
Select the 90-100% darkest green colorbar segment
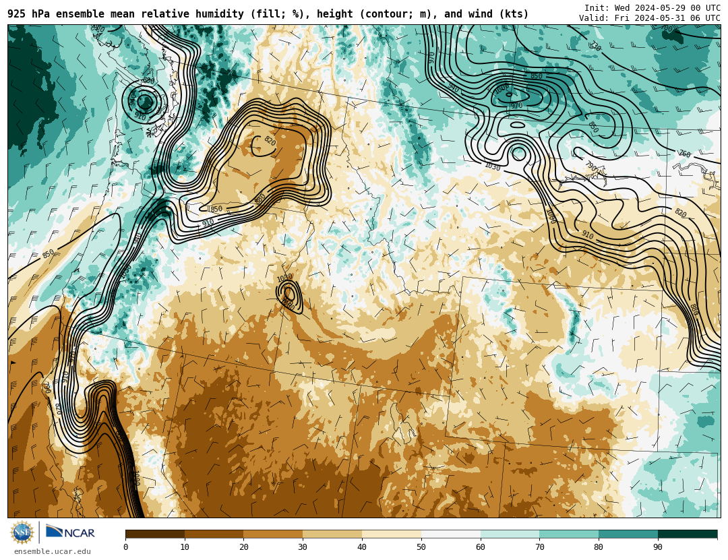pyautogui.click(x=688, y=534)
